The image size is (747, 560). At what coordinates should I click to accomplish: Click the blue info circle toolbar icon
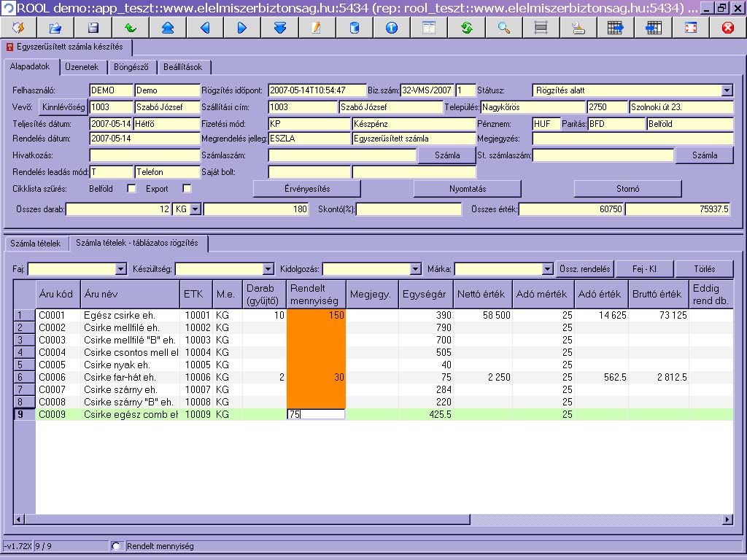pos(392,28)
